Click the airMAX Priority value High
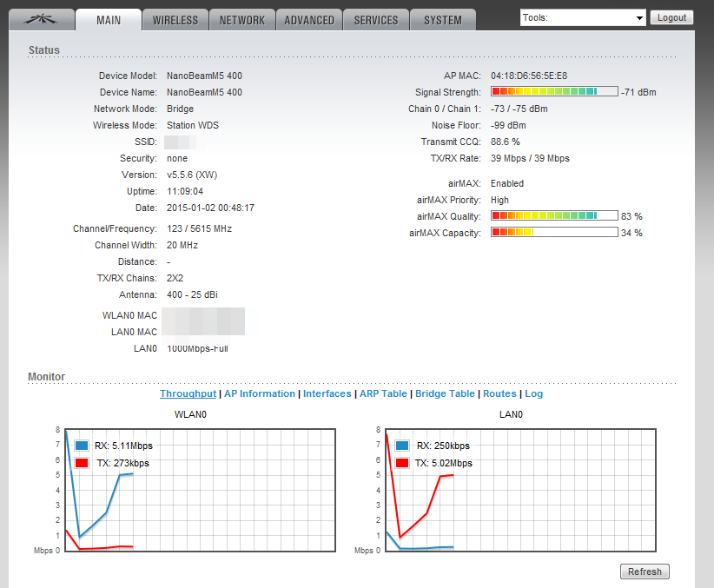The image size is (714, 588). (x=499, y=200)
